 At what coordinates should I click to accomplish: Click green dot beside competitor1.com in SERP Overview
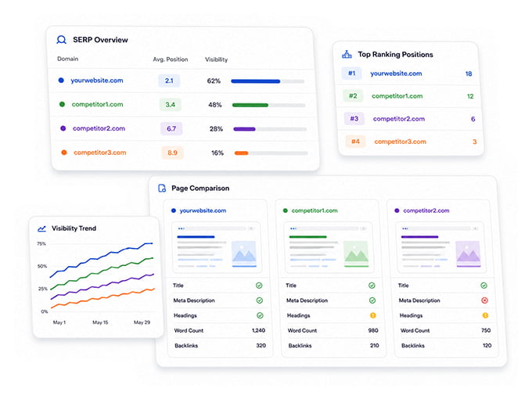pos(62,104)
